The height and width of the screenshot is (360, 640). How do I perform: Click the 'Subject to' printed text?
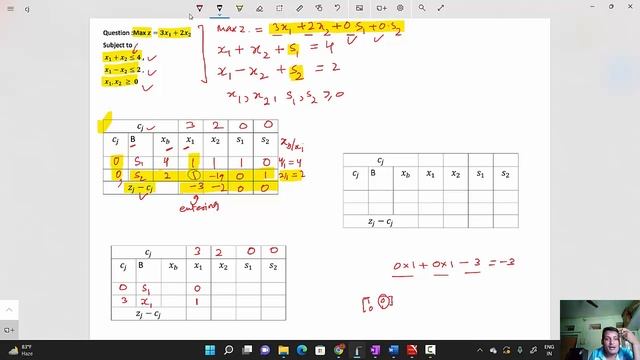coord(118,45)
